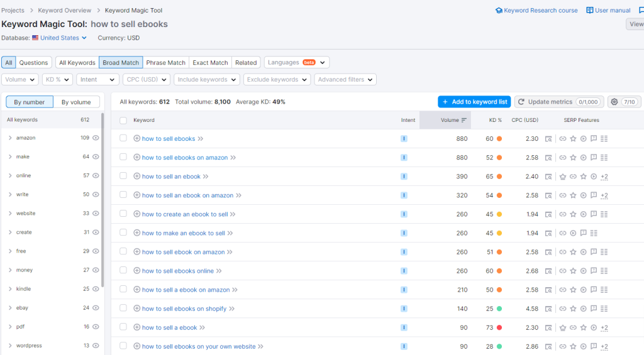Click the book icon of User manual

point(589,10)
